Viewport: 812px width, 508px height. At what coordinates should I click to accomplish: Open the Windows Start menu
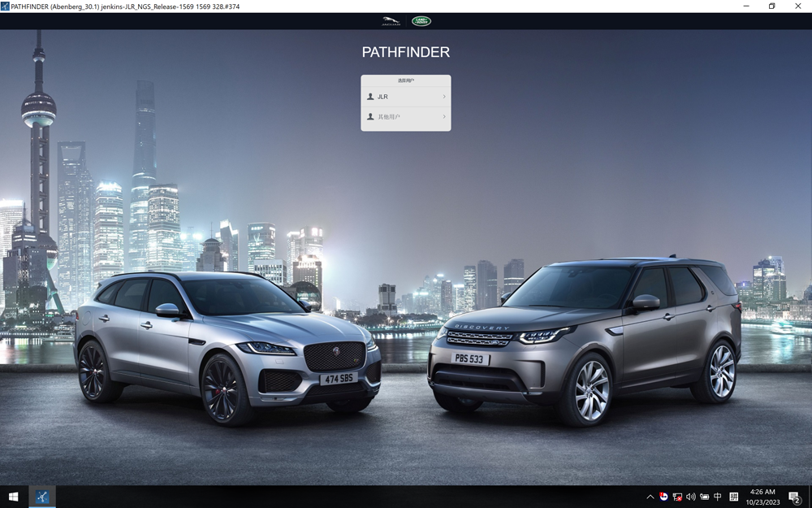pos(14,497)
